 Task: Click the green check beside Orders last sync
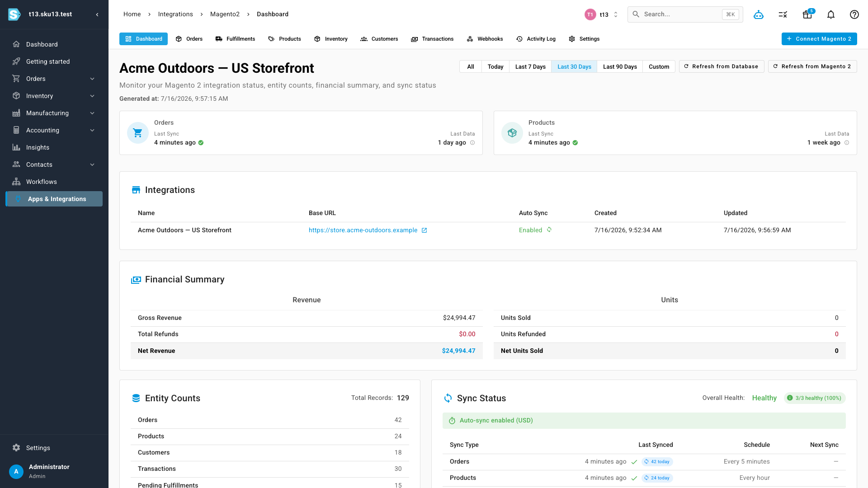click(201, 143)
